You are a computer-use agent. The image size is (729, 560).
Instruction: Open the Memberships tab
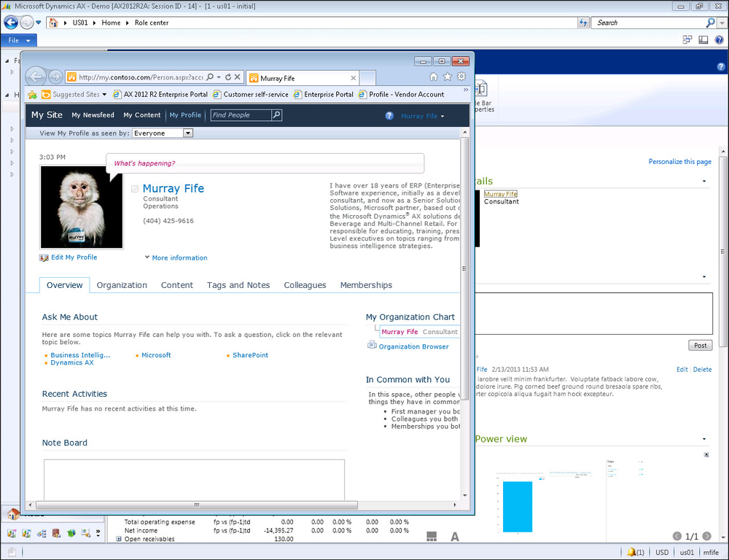367,285
